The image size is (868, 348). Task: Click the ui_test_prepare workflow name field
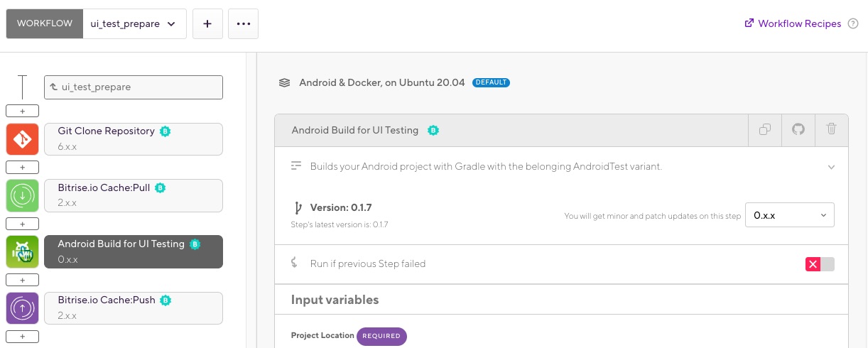[x=134, y=87]
